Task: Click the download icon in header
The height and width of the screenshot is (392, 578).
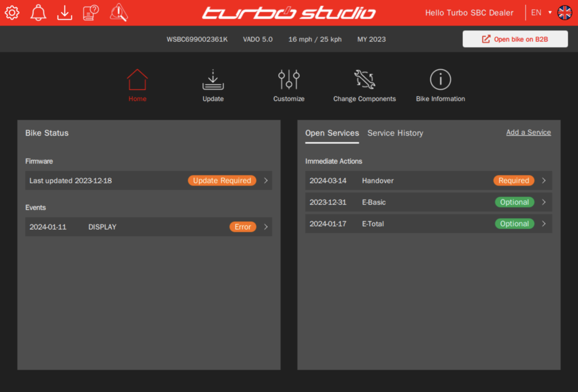Action: (65, 12)
